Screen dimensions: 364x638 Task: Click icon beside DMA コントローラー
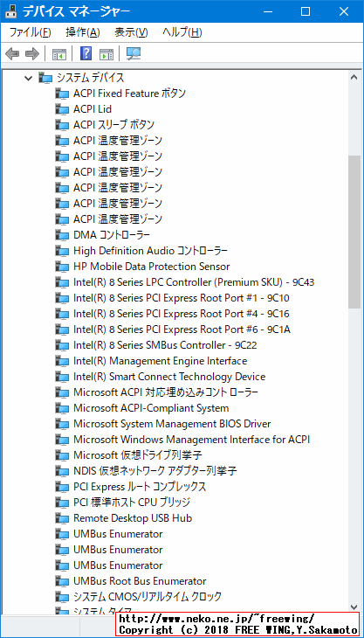click(x=62, y=235)
